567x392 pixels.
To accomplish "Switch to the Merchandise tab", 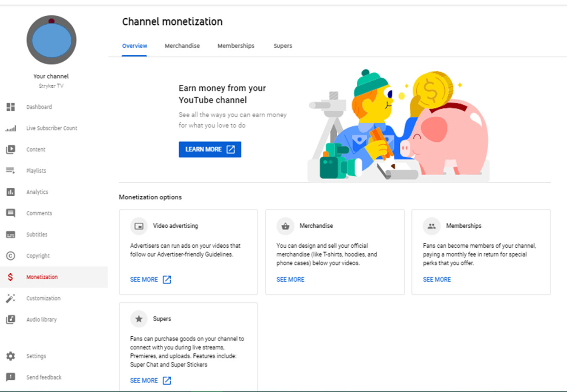I will [182, 46].
